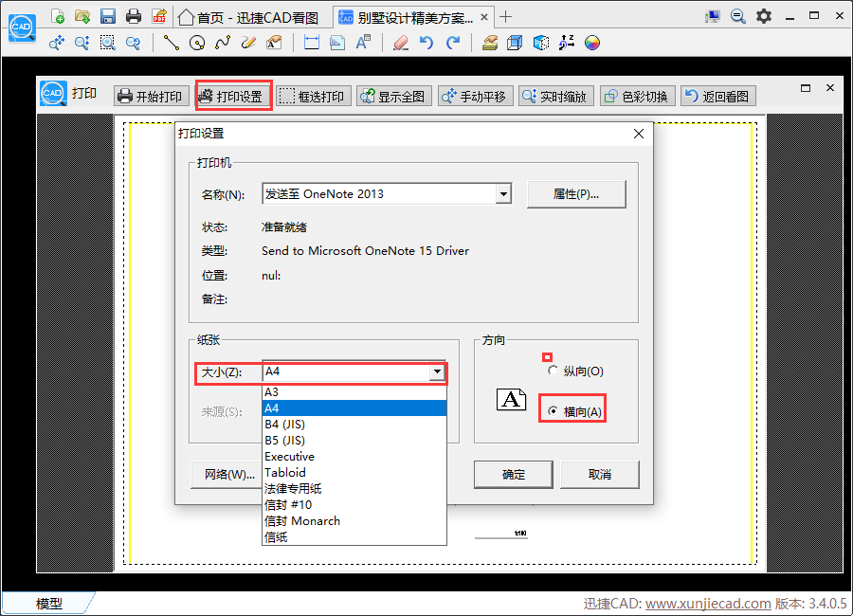This screenshot has height=616, width=853.
Task: Collapse the paper size dropdown arrow
Action: tap(437, 371)
